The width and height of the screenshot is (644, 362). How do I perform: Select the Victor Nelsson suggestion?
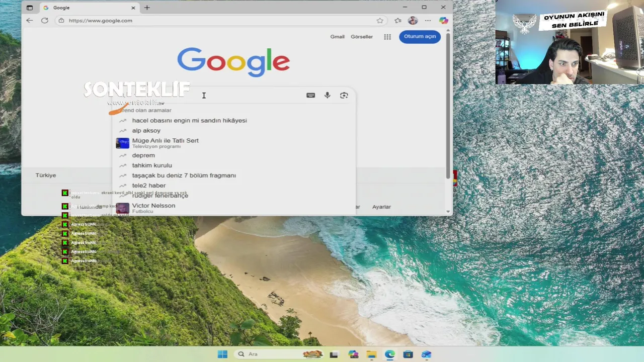coord(233,208)
